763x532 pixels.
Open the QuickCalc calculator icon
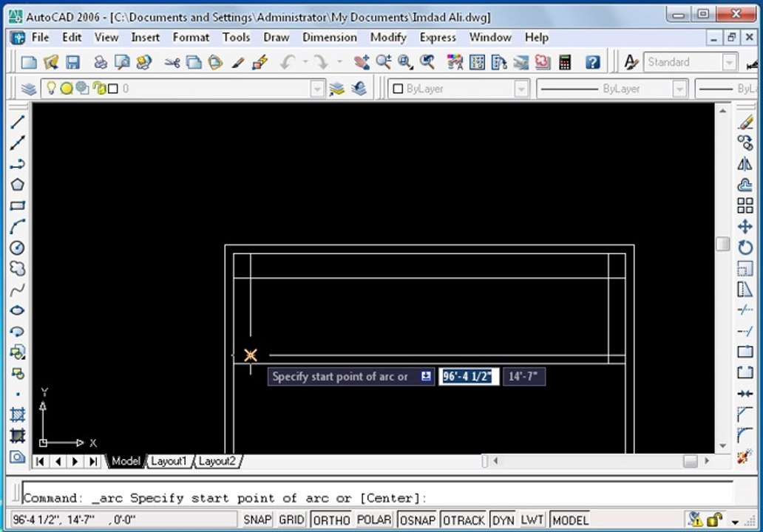point(564,62)
